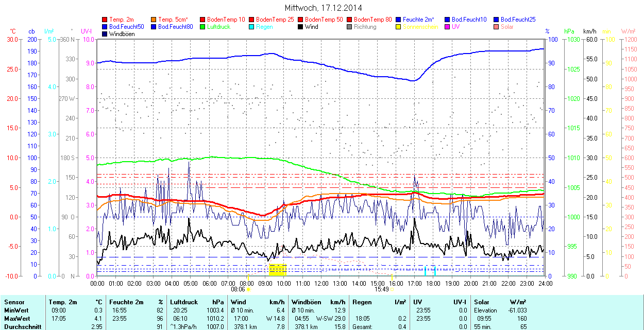Toggle the BodenTemp 10 legend entry
This screenshot has width=644, height=330.
tap(224, 20)
